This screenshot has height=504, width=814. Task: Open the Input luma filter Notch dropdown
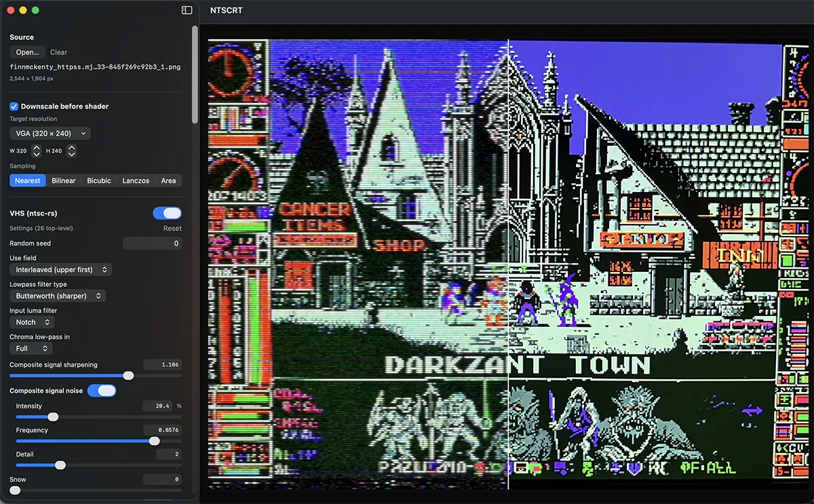coord(32,322)
